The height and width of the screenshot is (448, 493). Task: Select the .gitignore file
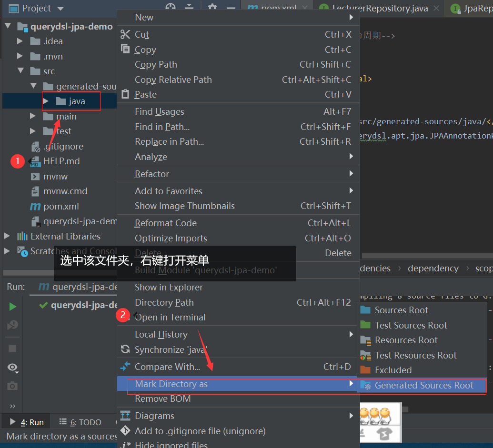coord(63,146)
